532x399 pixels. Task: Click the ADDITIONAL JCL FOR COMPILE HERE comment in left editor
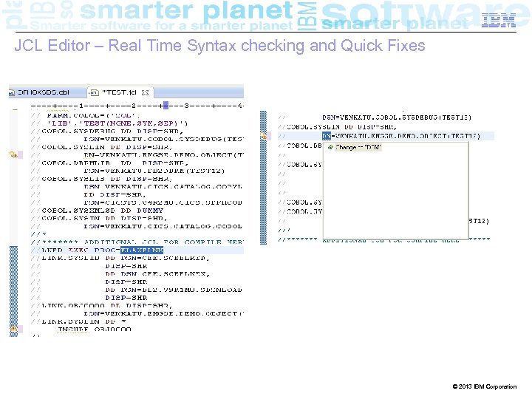click(x=137, y=242)
